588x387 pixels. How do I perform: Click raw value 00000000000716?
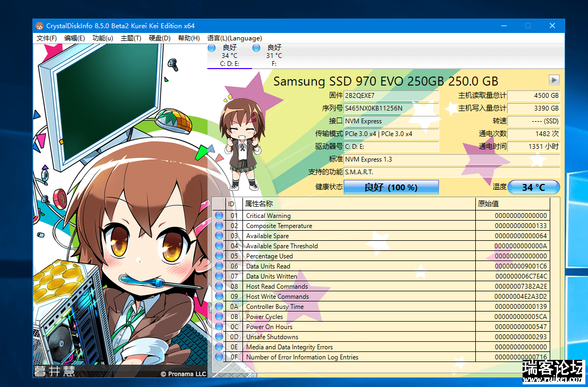pyautogui.click(x=521, y=357)
